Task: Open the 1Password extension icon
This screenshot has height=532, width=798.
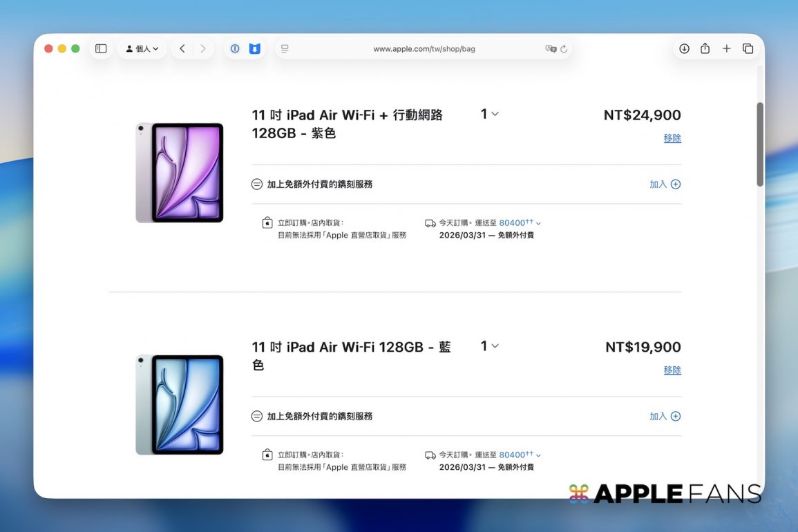Action: point(235,48)
